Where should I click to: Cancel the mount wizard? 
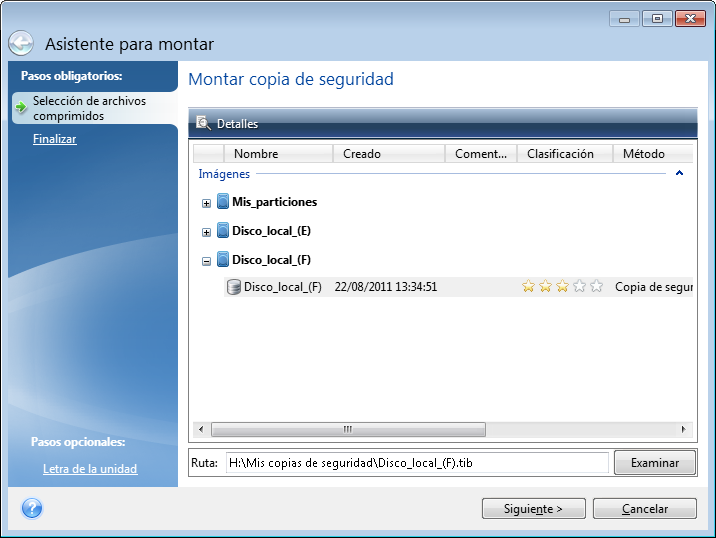tap(644, 508)
